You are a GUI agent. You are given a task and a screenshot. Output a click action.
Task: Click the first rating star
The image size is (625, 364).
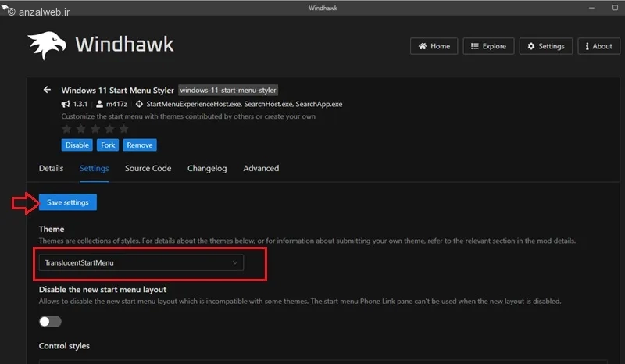point(67,128)
